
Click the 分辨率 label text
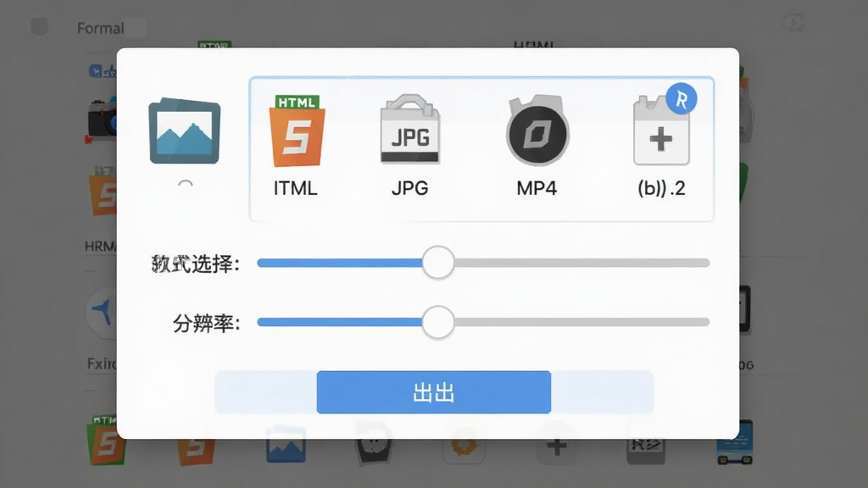point(207,324)
